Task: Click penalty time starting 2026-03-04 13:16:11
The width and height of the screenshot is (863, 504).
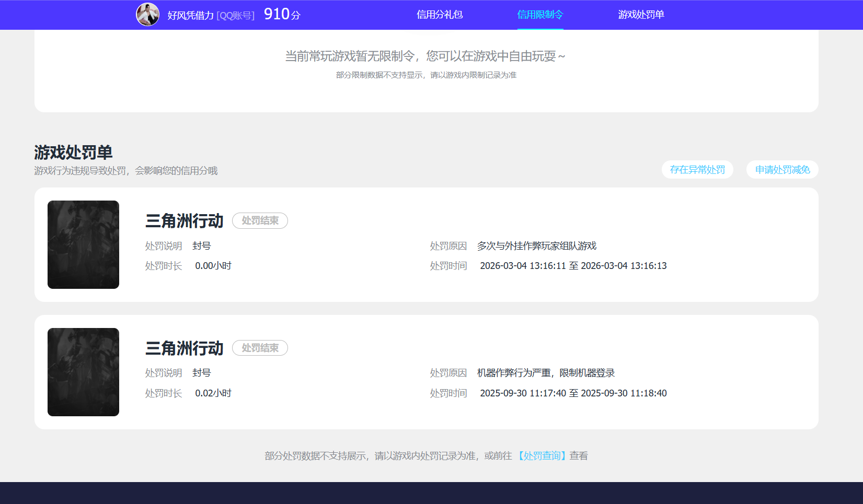Action: (573, 266)
